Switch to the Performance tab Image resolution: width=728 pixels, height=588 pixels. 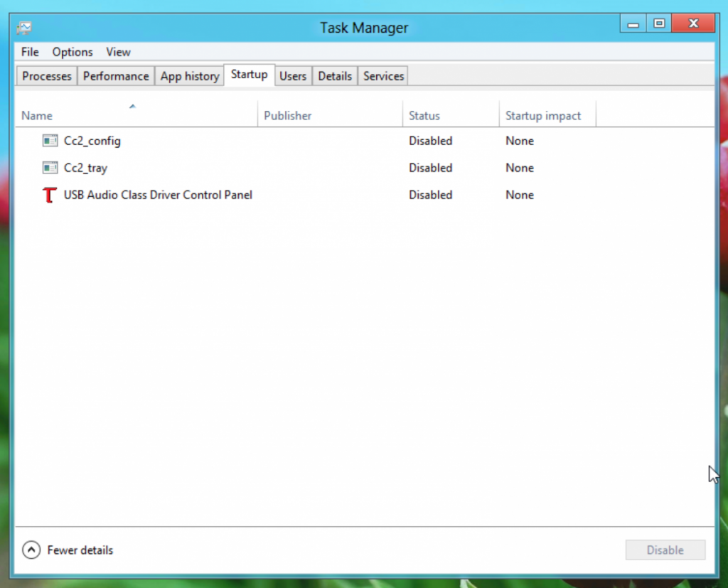tap(116, 76)
